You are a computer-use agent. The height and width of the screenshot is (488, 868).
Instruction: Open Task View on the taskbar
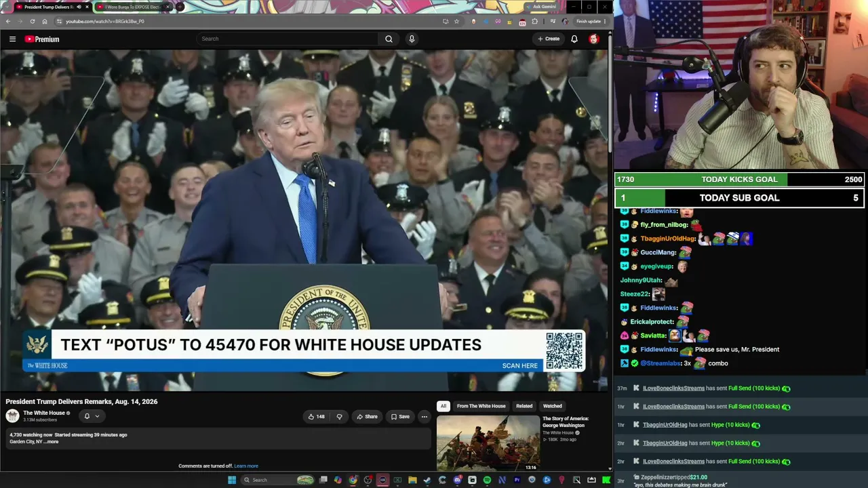coord(323,480)
